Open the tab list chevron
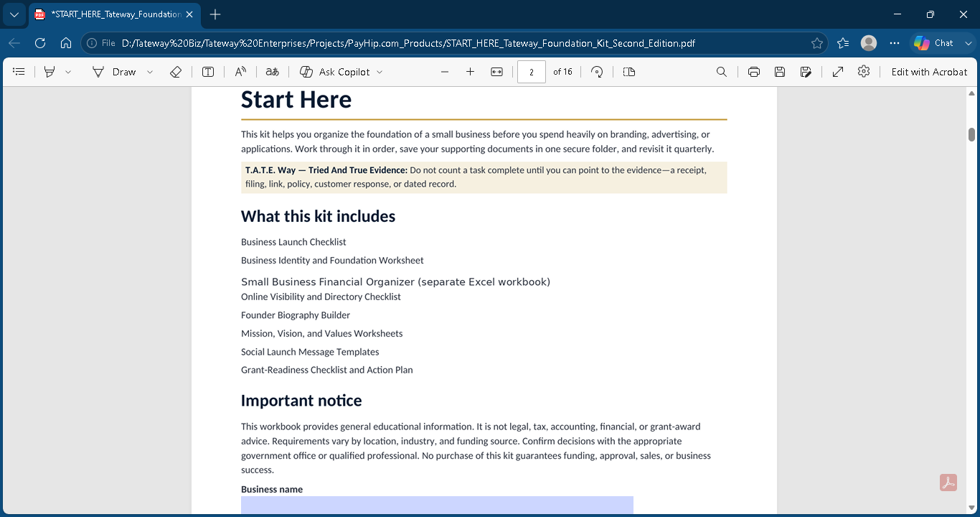 [14, 14]
